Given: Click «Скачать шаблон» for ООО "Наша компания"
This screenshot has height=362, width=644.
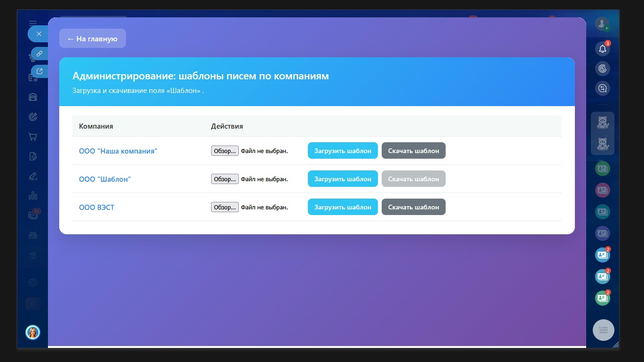Looking at the screenshot, I should click(414, 151).
